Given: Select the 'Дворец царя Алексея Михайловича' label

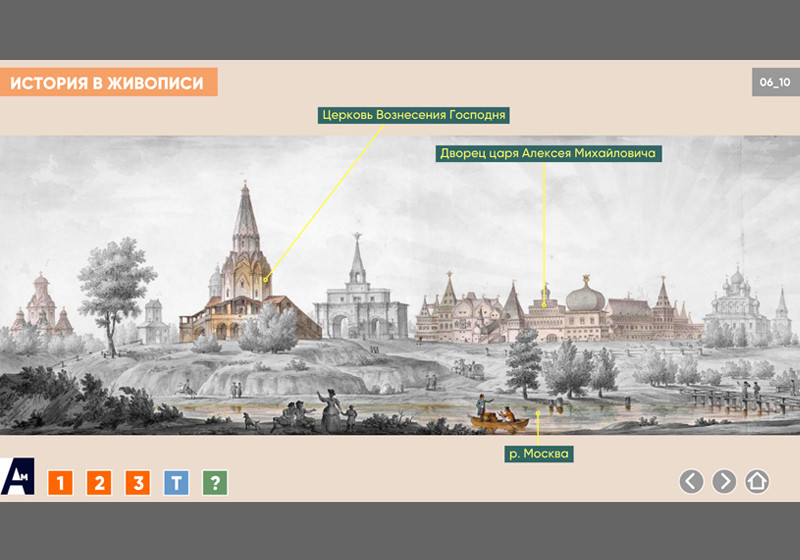Looking at the screenshot, I should 547,154.
